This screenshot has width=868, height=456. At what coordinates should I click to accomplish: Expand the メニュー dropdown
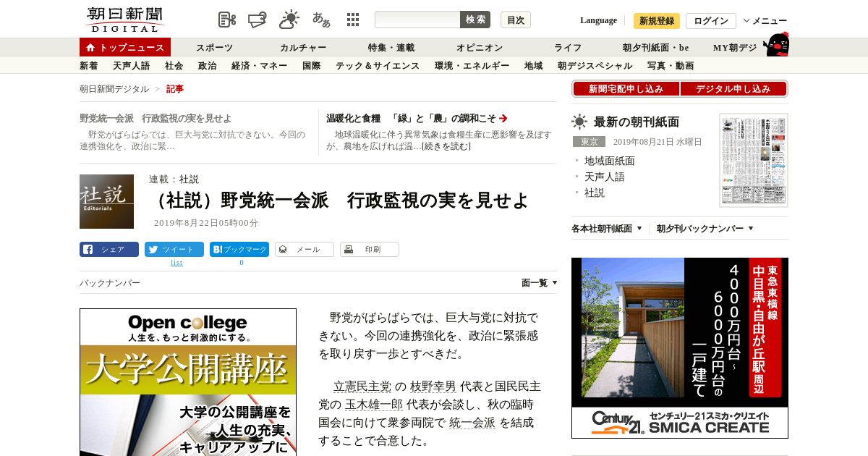point(765,21)
